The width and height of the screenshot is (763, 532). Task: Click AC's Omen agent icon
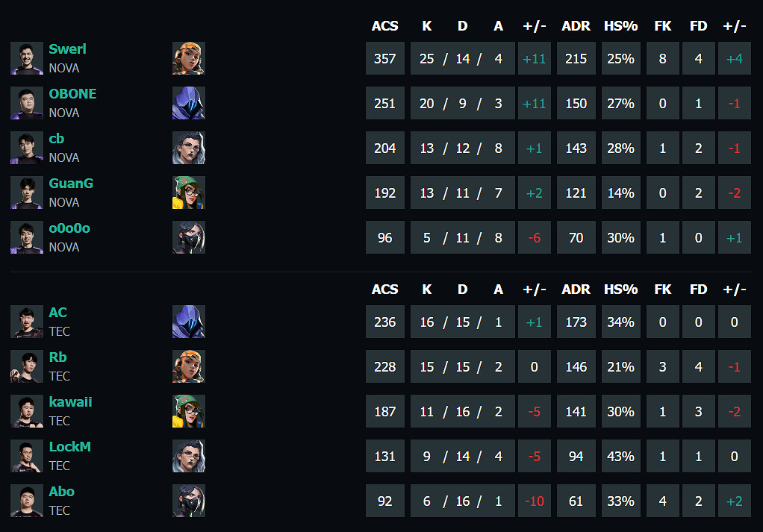189,322
